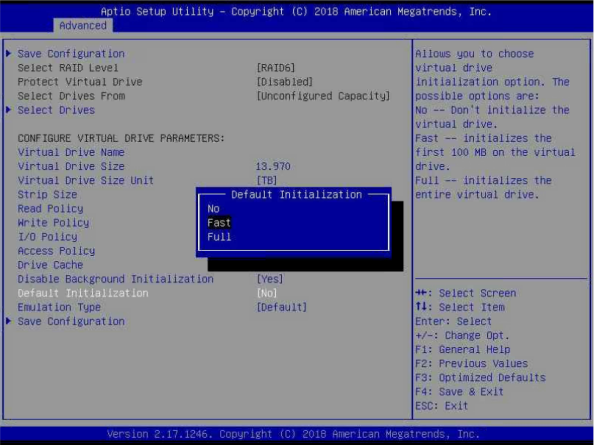The width and height of the screenshot is (594, 445).
Task: Toggle Disable Background Initialization Yes value
Action: pyautogui.click(x=270, y=279)
